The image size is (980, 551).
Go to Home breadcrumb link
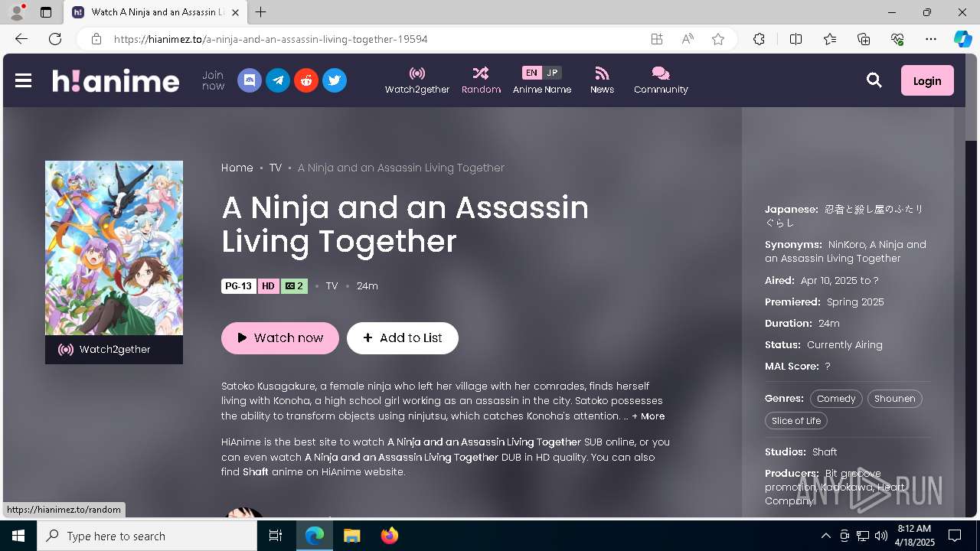pyautogui.click(x=237, y=168)
